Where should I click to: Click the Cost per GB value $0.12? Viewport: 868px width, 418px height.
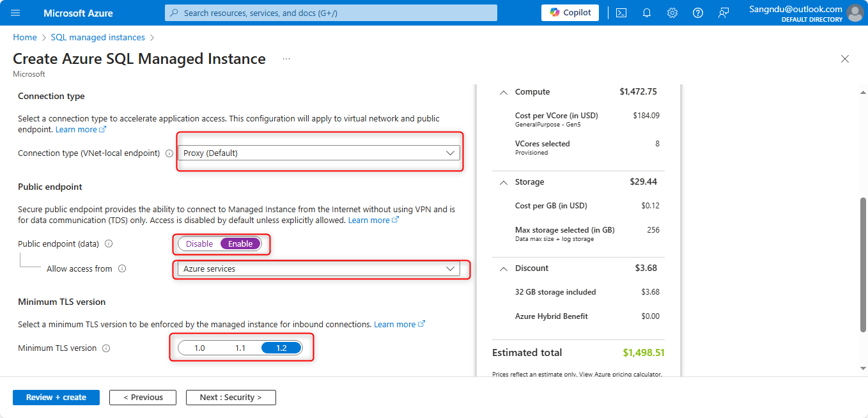pyautogui.click(x=650, y=206)
